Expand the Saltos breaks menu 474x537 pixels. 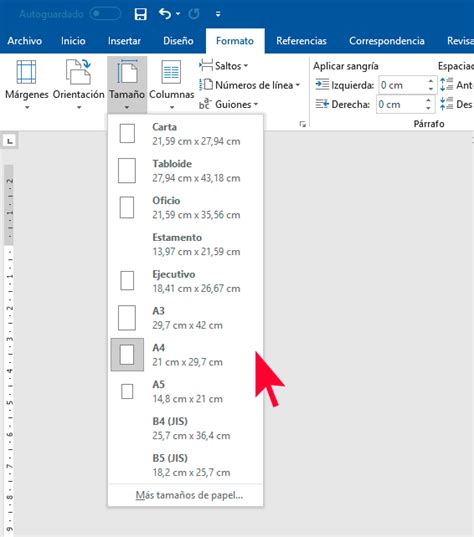[223, 66]
